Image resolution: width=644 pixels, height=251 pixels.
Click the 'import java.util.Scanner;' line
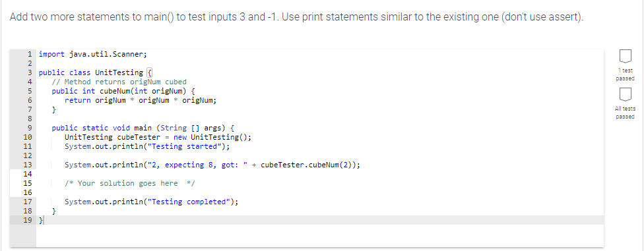92,54
